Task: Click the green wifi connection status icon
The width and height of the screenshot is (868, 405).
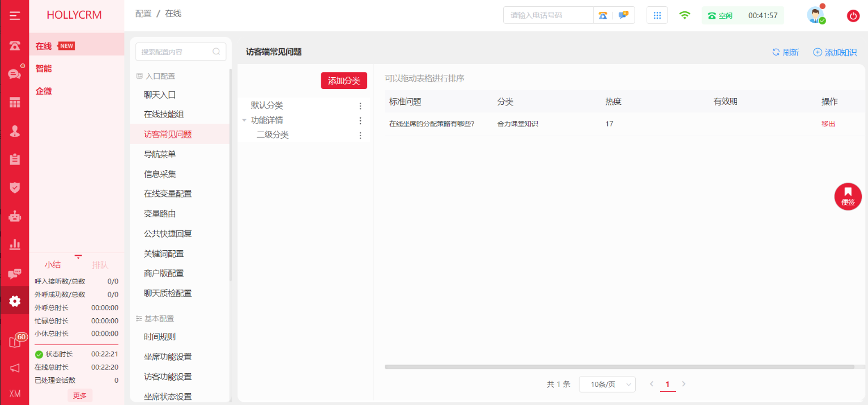Action: (685, 15)
